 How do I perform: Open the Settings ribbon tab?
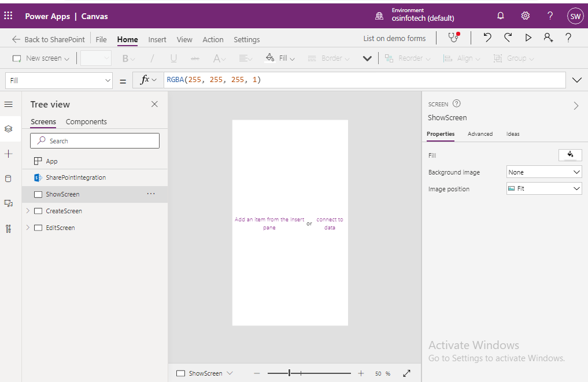pyautogui.click(x=247, y=39)
